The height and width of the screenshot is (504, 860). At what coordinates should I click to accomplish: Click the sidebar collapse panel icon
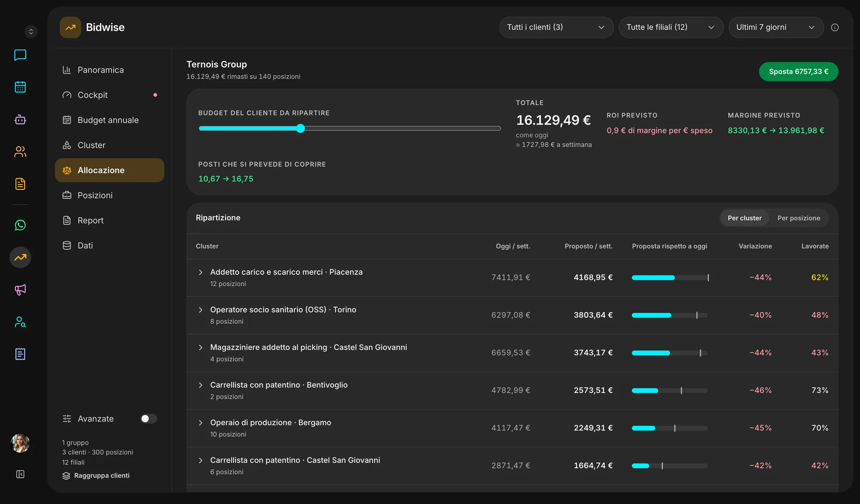point(20,474)
